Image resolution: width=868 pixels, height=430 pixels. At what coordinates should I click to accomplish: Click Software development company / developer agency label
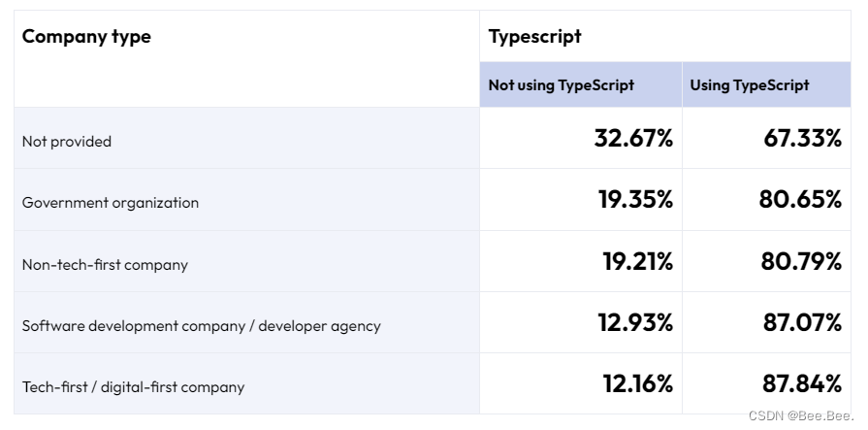[201, 326]
